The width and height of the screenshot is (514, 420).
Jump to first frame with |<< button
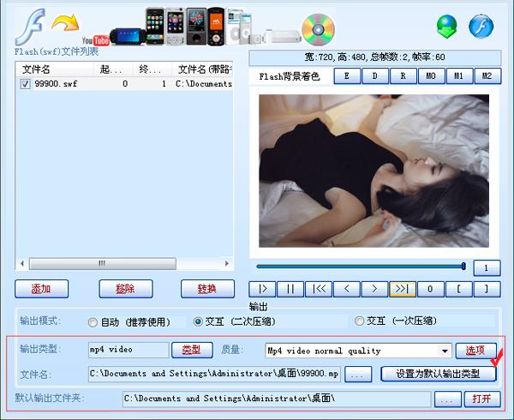pyautogui.click(x=318, y=289)
